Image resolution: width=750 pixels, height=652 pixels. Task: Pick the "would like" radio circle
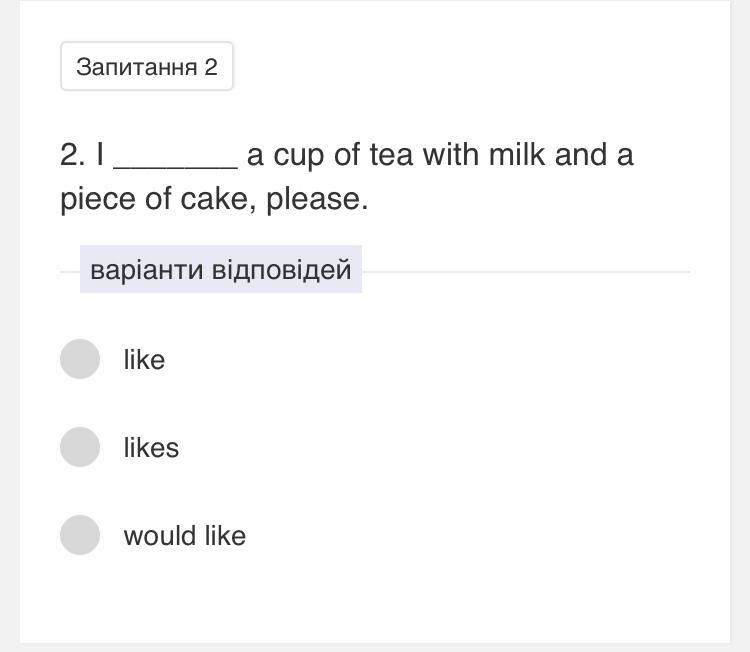80,535
